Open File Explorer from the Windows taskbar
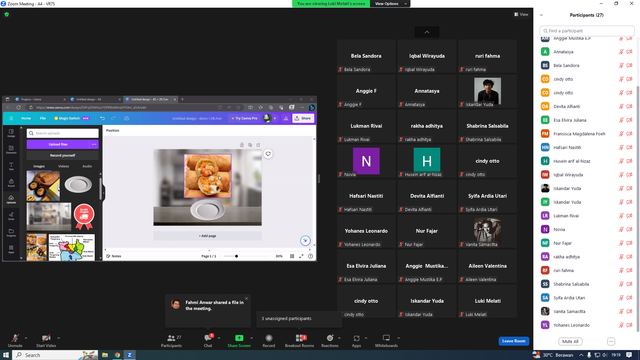Image resolution: width=640 pixels, height=360 pixels. pos(105,355)
